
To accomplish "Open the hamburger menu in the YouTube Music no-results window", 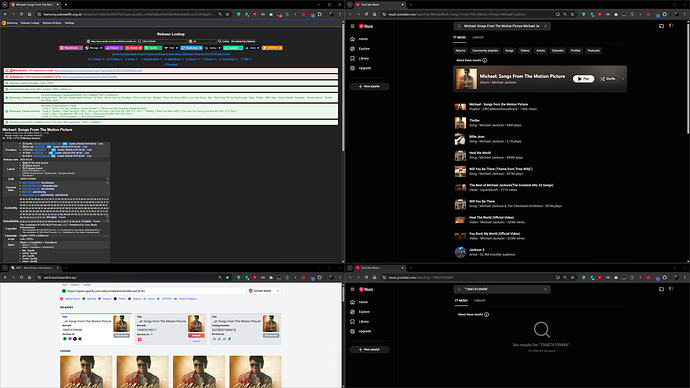I will 352,289.
